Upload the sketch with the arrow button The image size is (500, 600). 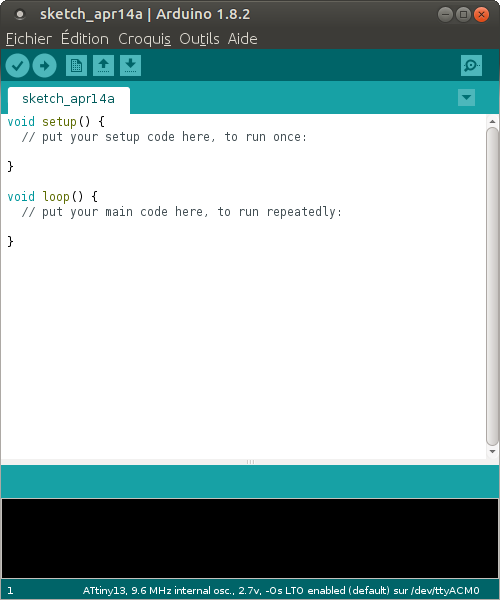tap(44, 66)
